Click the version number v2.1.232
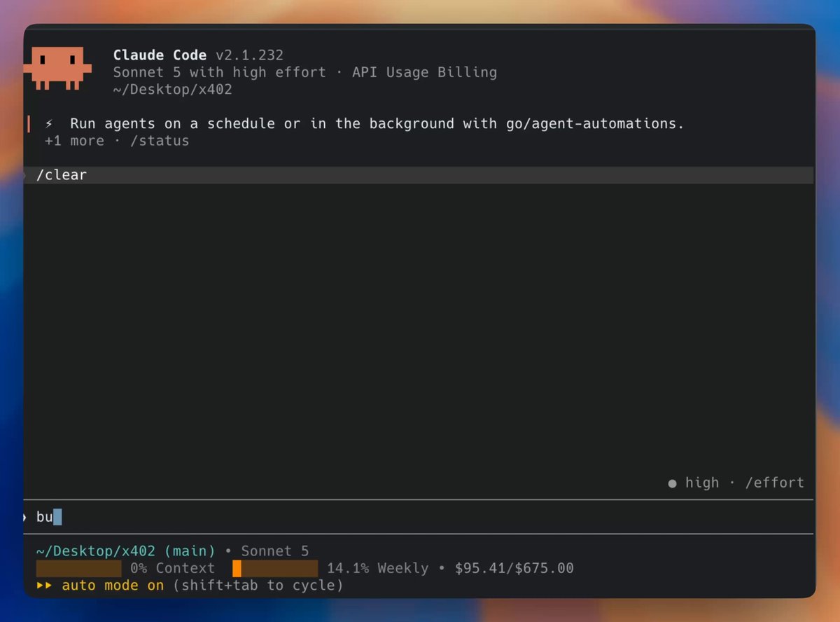Screen dimensions: 840x622 (x=249, y=55)
